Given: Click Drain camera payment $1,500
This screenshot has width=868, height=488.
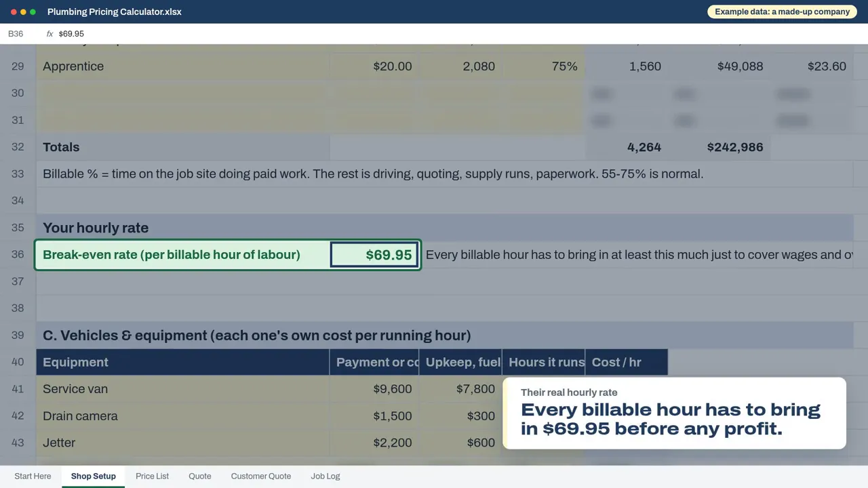Looking at the screenshot, I should point(374,416).
